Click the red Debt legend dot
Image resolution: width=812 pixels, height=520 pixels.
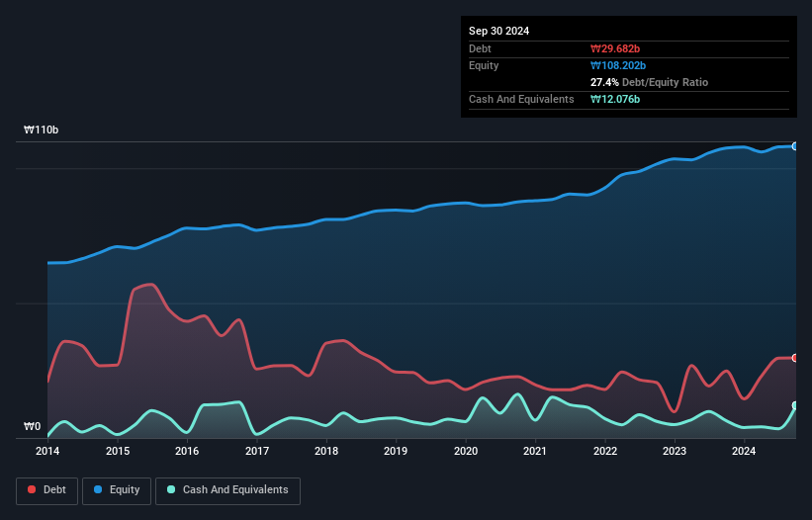point(32,489)
